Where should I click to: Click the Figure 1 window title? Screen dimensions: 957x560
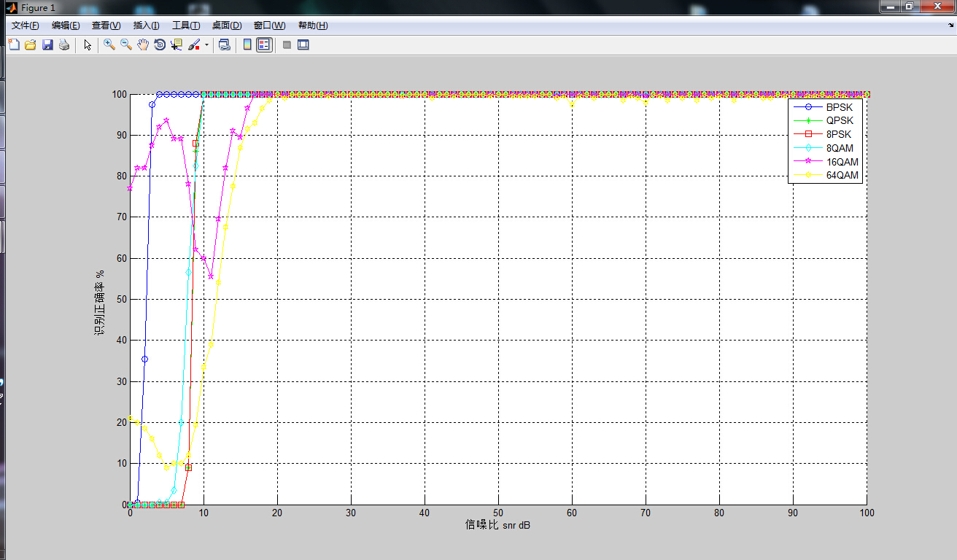(x=38, y=7)
